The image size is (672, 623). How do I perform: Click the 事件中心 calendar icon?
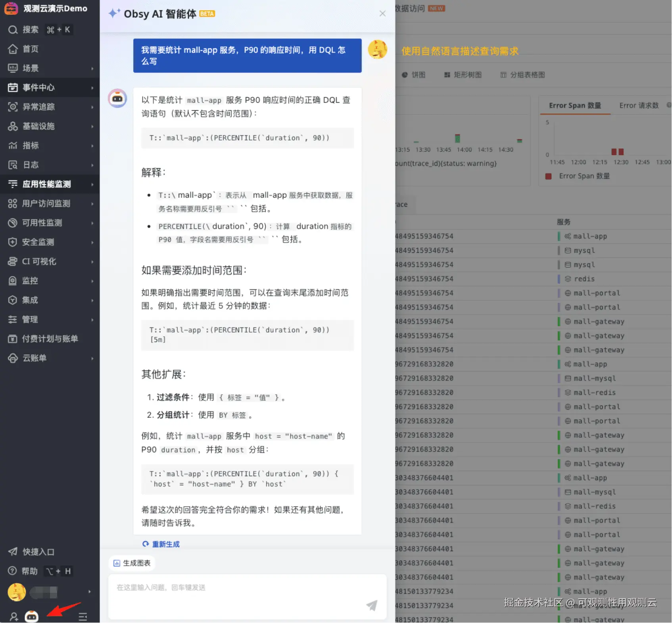tap(13, 88)
